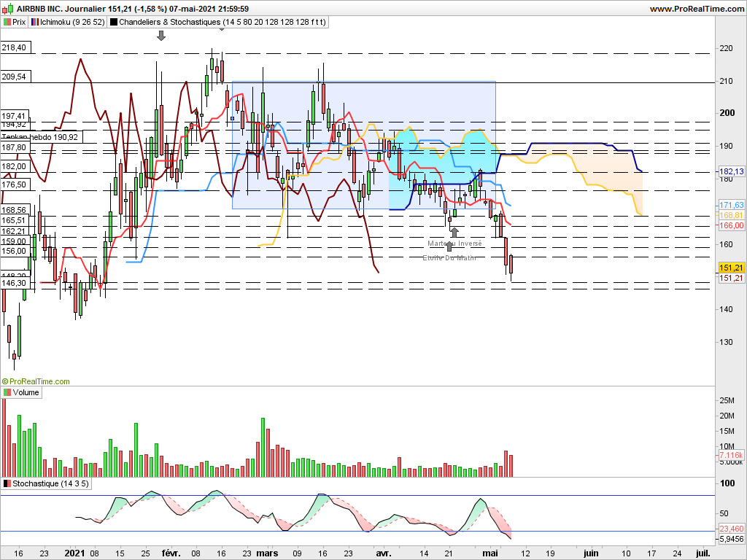Image resolution: width=747 pixels, height=560 pixels.
Task: Click the mai month label on axis
Action: (x=490, y=553)
